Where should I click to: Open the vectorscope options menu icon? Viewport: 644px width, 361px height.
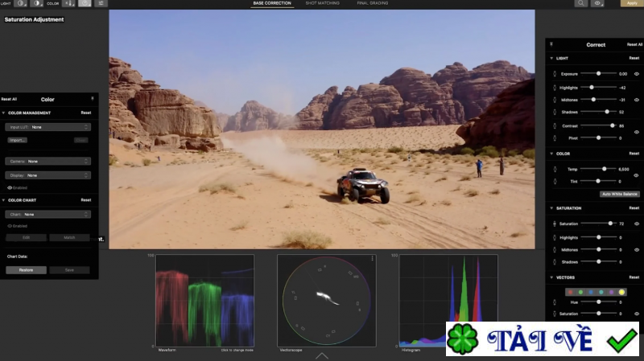372,259
